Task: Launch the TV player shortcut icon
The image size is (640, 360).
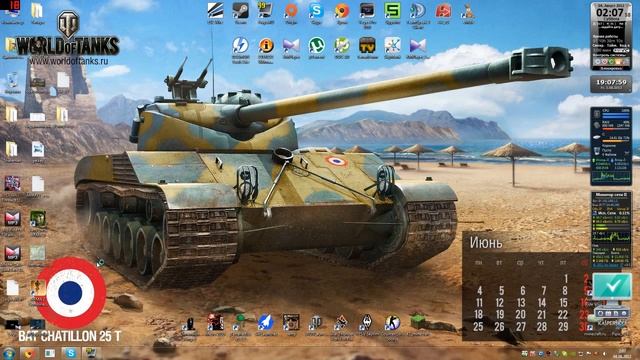Action: pos(367,46)
